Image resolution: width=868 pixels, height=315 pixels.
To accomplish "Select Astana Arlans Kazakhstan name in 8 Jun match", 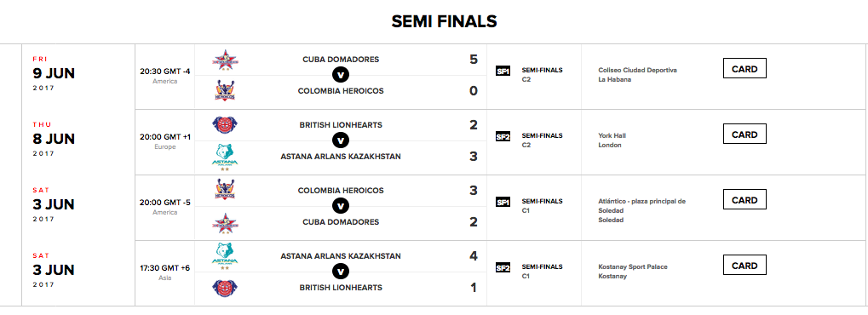I will 341,157.
